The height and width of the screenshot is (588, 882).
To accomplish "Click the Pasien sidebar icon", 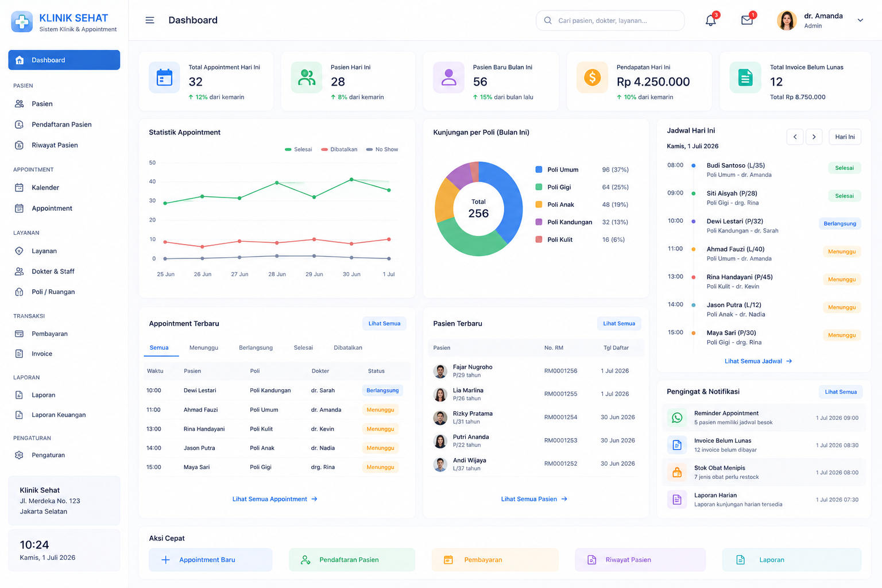I will [x=19, y=104].
